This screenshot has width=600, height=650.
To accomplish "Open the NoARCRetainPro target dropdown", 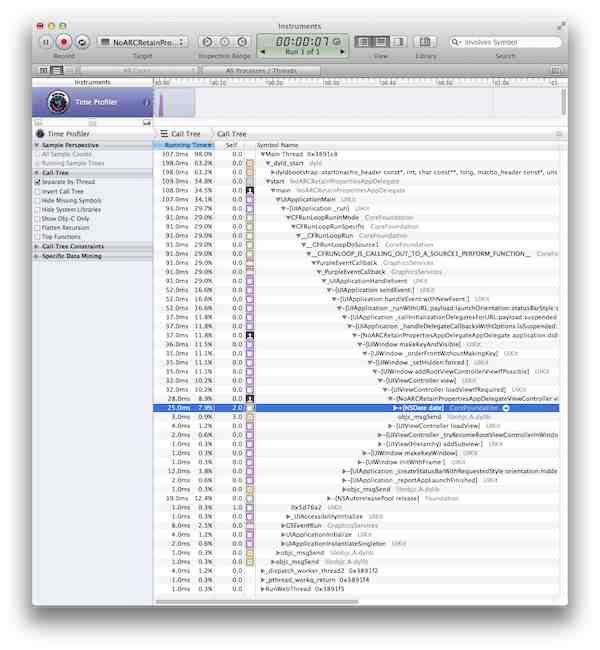I will (143, 42).
